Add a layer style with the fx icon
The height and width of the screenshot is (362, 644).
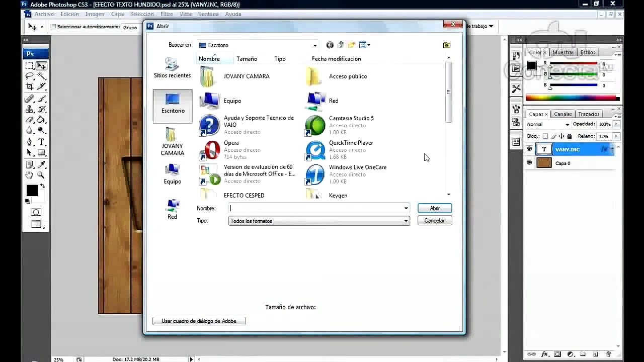click(x=544, y=354)
